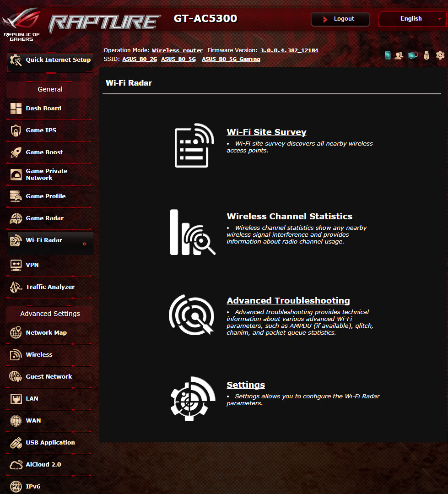This screenshot has width=448, height=494.
Task: Click the connected devices monitor icon in header
Action: (x=412, y=55)
